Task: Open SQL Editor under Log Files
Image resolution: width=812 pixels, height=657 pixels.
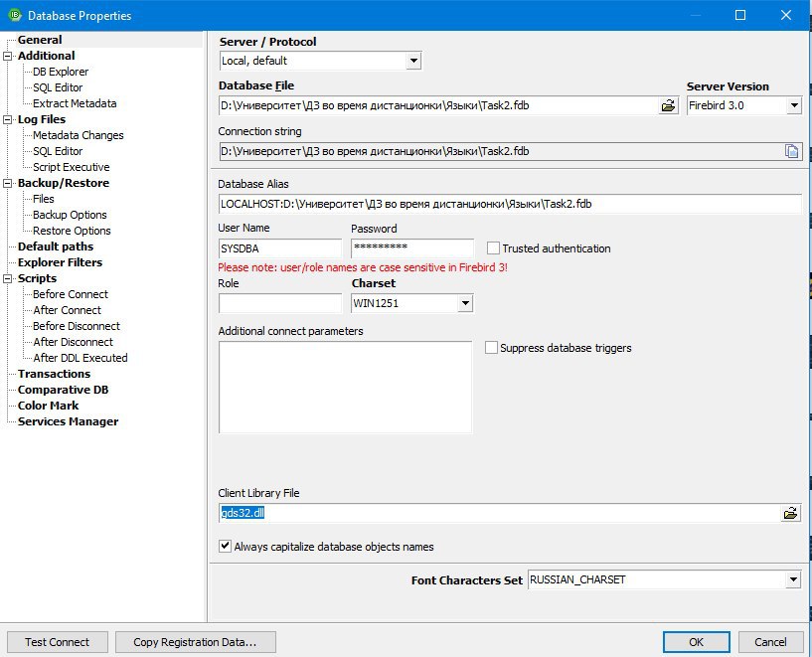Action: point(58,152)
